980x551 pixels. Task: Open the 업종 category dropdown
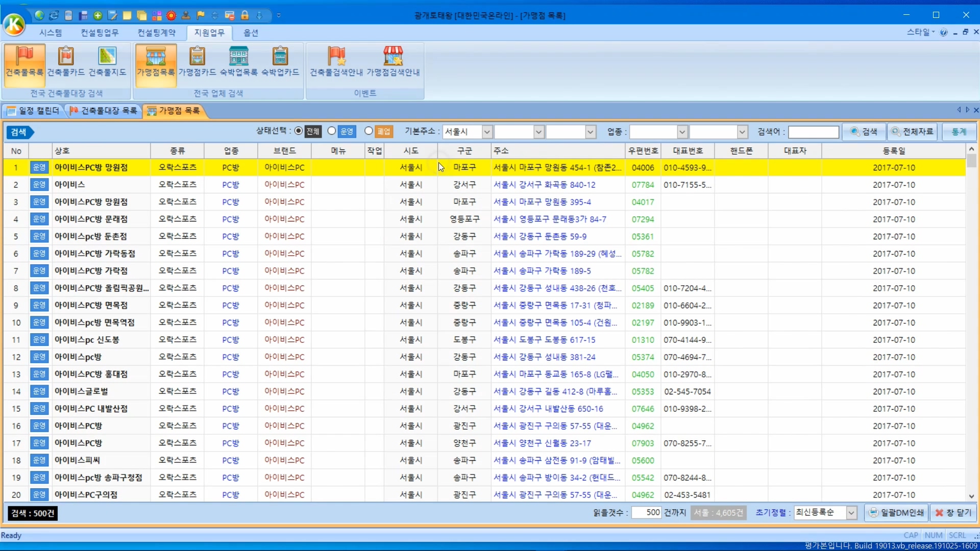pyautogui.click(x=682, y=132)
